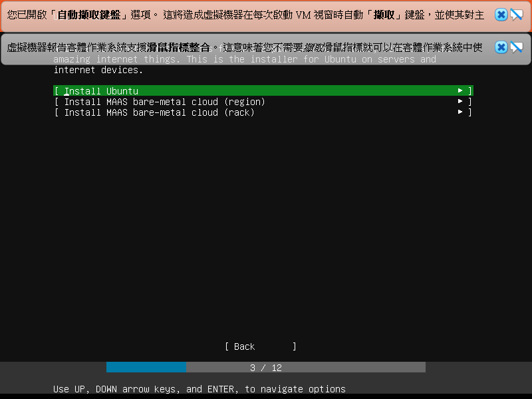Click the 'internet devices.' description text
The width and height of the screenshot is (532, 399).
[98, 70]
